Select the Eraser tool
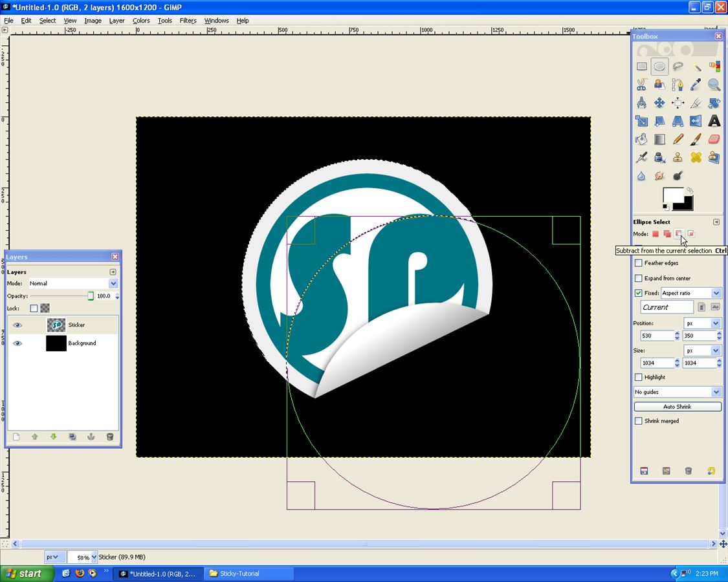 pos(714,139)
